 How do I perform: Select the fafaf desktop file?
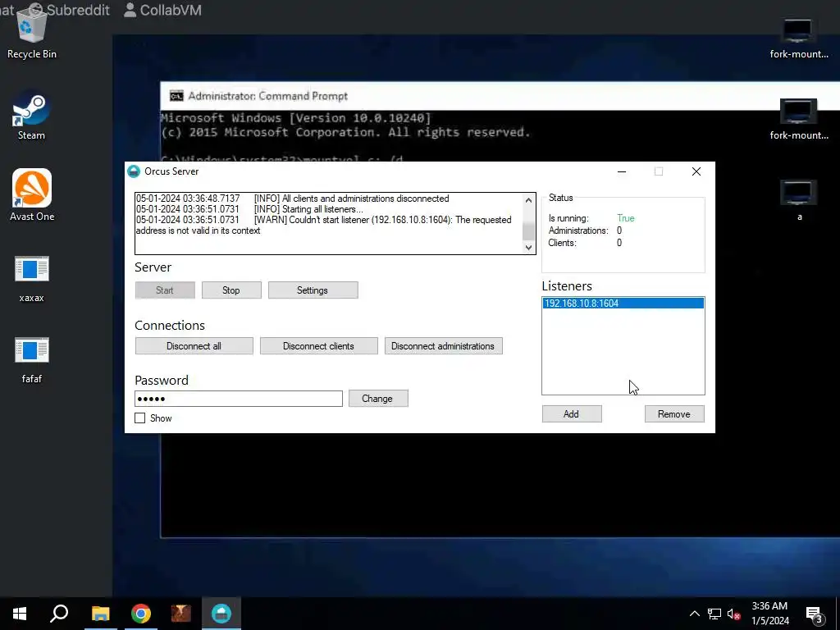pos(32,360)
